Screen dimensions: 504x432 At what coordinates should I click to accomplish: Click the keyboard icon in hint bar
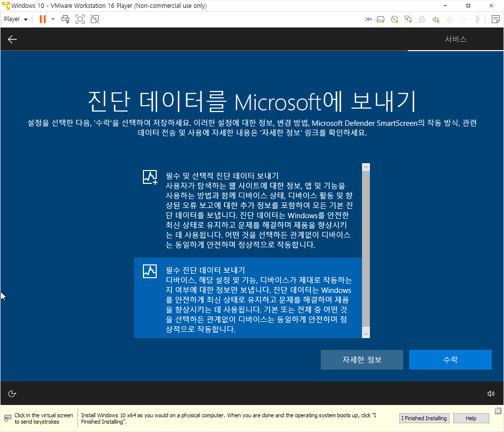[x=8, y=418]
